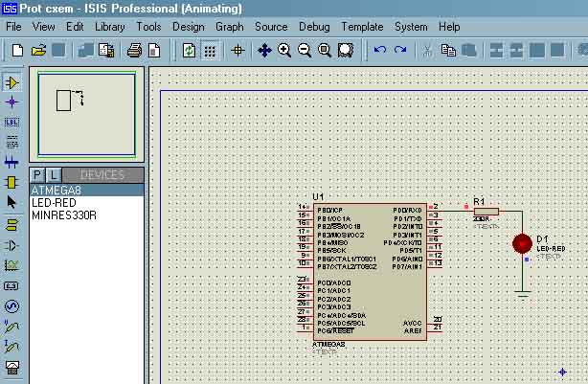This screenshot has height=384, width=588.
Task: Click the Redo arrow
Action: click(400, 50)
